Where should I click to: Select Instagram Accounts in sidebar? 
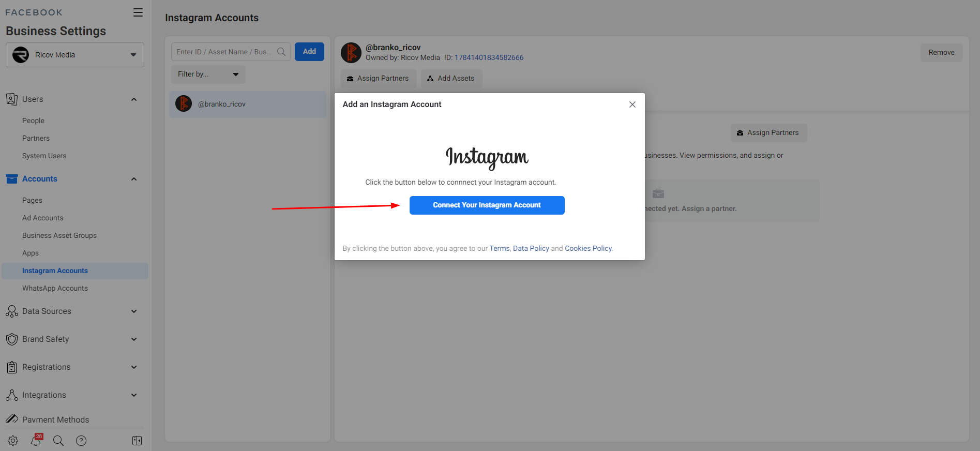(x=75, y=270)
